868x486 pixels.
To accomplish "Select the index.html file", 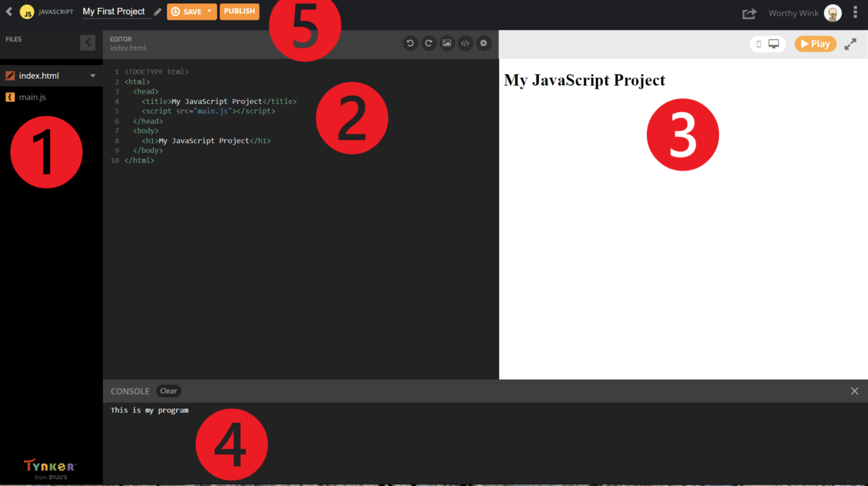I will coord(52,75).
